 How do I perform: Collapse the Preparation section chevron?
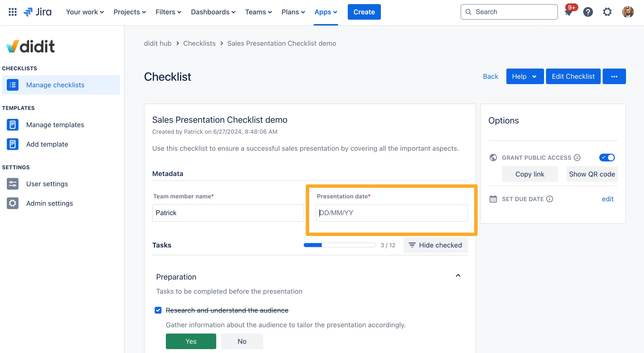[x=458, y=275]
